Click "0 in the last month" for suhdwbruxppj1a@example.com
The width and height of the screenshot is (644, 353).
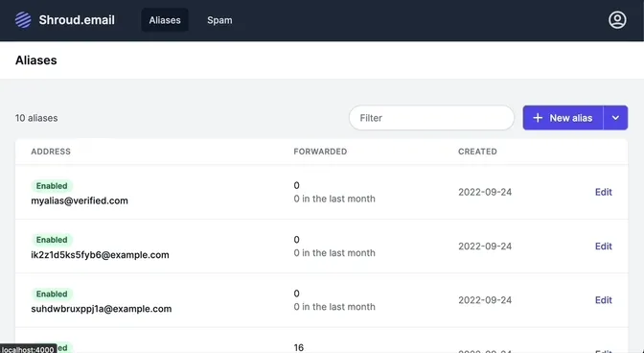[x=334, y=307]
